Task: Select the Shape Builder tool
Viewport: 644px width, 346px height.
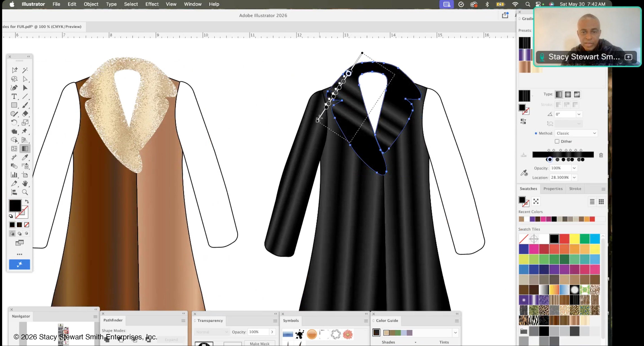Action: (14, 140)
